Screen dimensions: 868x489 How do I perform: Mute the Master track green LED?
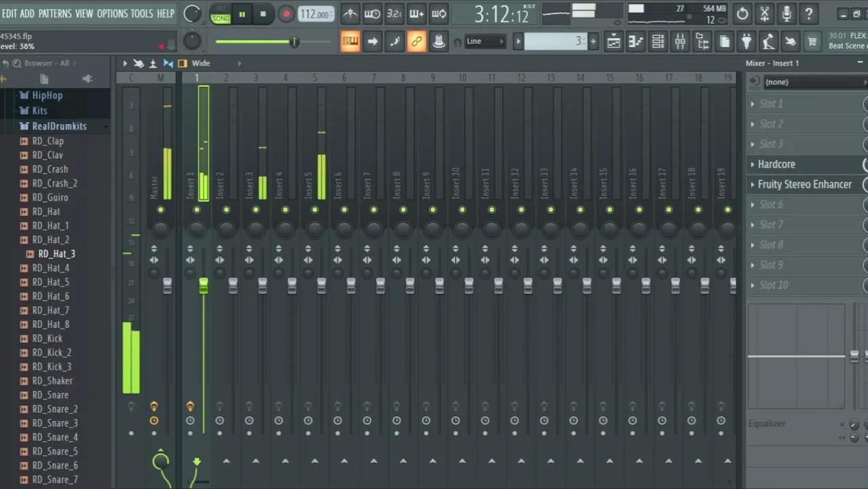160,210
